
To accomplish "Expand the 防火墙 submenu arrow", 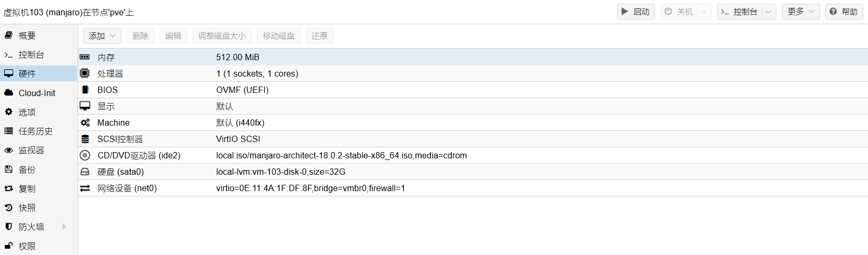I will tap(64, 226).
